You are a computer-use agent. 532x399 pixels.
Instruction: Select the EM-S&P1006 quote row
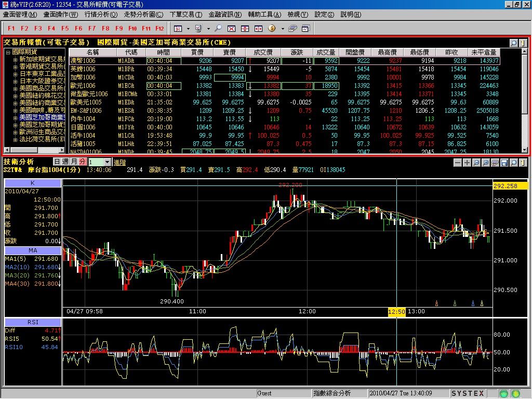tap(284, 111)
